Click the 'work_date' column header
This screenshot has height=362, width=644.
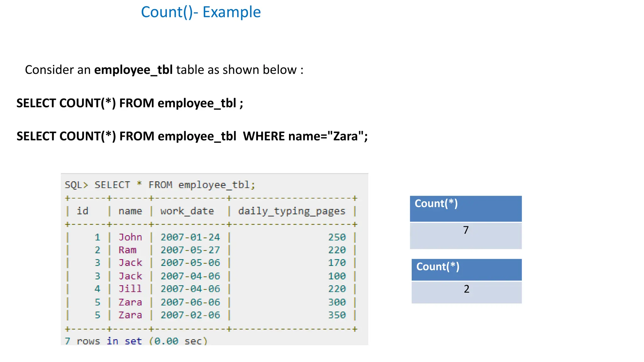pyautogui.click(x=187, y=211)
